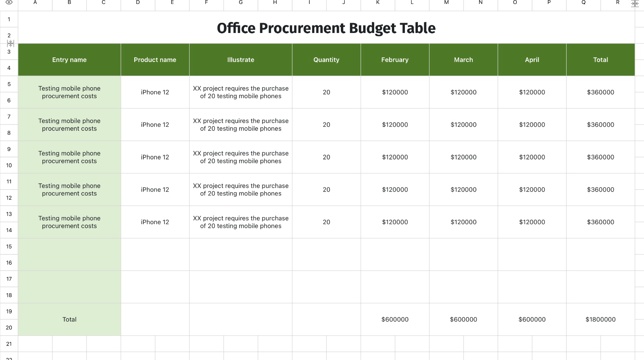Screen dimensions: 644x360
Task: Select the XX project description cell in rows 9-10
Action: (241, 157)
